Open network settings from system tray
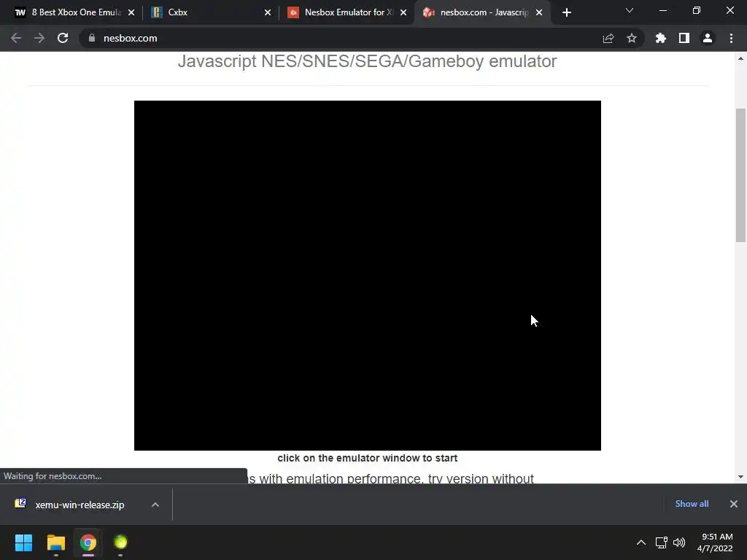The image size is (747, 560). tap(661, 542)
